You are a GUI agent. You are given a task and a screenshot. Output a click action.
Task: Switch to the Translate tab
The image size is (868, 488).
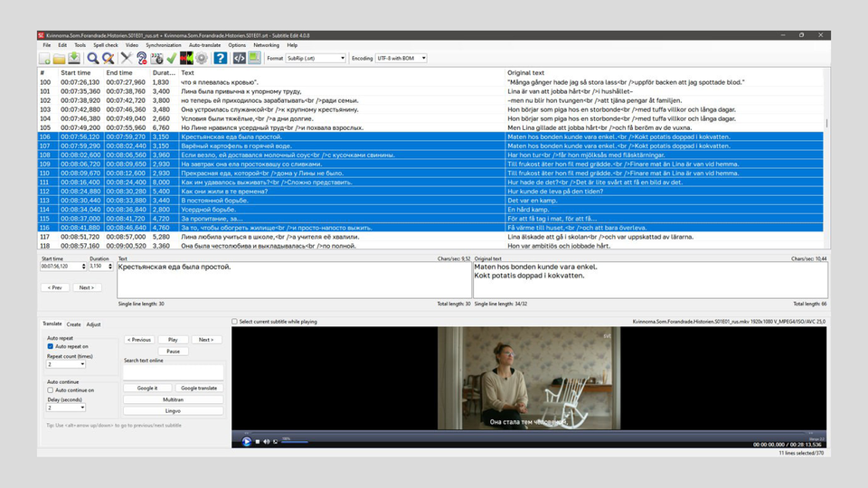click(52, 324)
